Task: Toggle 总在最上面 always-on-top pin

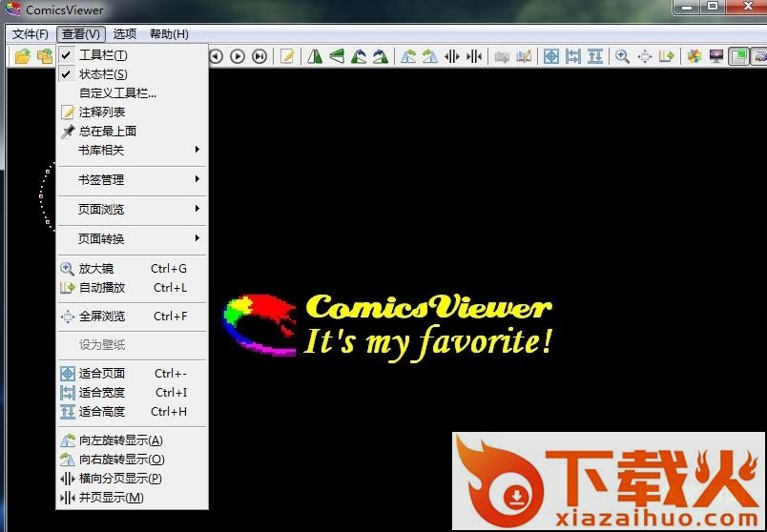Action: coord(132,131)
